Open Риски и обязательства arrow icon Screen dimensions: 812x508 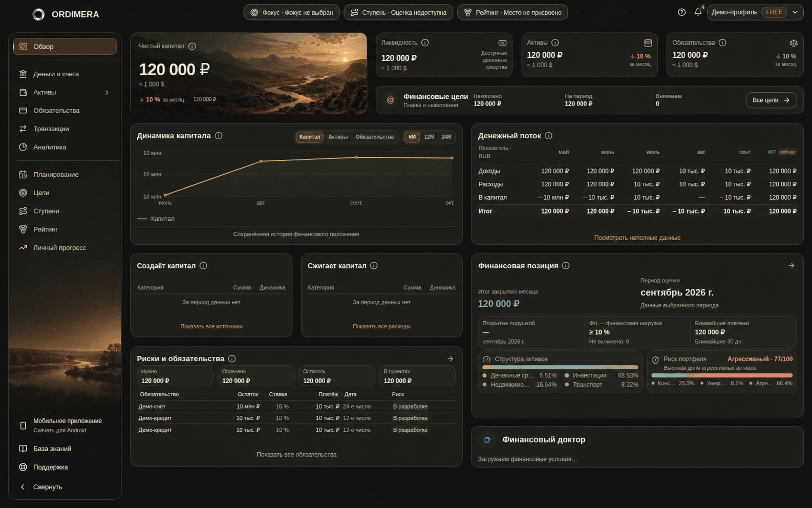click(450, 359)
